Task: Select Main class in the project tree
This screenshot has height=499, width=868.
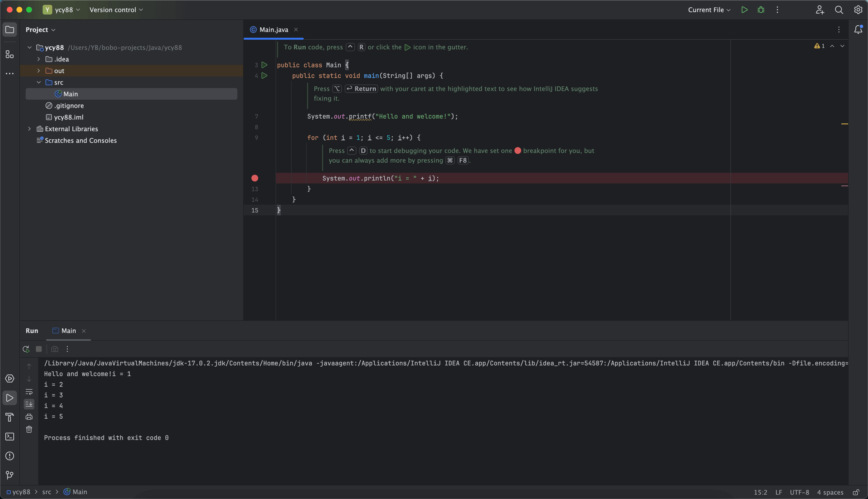Action: tap(131, 94)
